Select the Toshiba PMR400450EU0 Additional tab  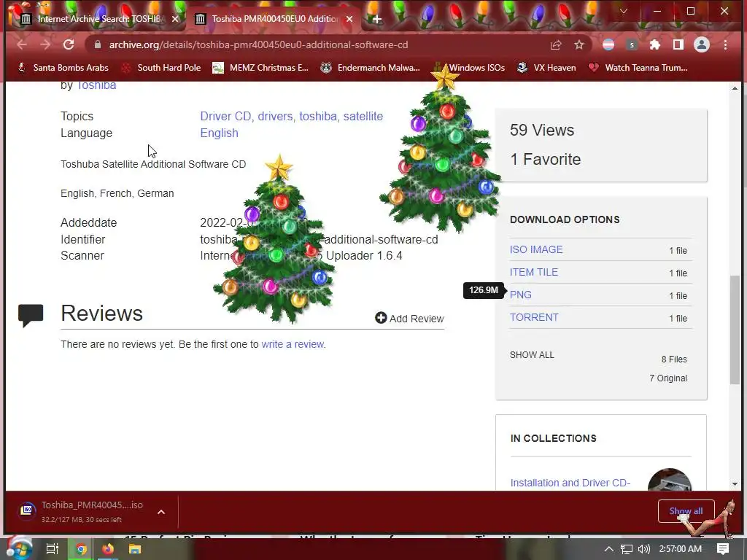(274, 19)
